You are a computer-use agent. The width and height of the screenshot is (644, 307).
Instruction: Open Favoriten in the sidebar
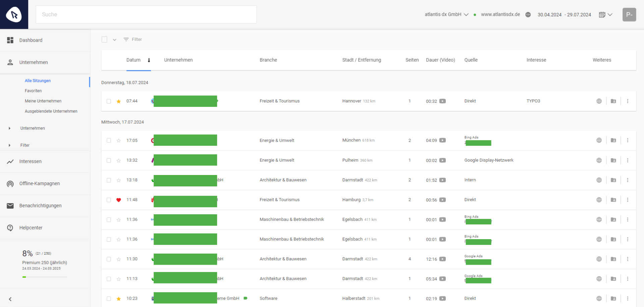pos(33,91)
